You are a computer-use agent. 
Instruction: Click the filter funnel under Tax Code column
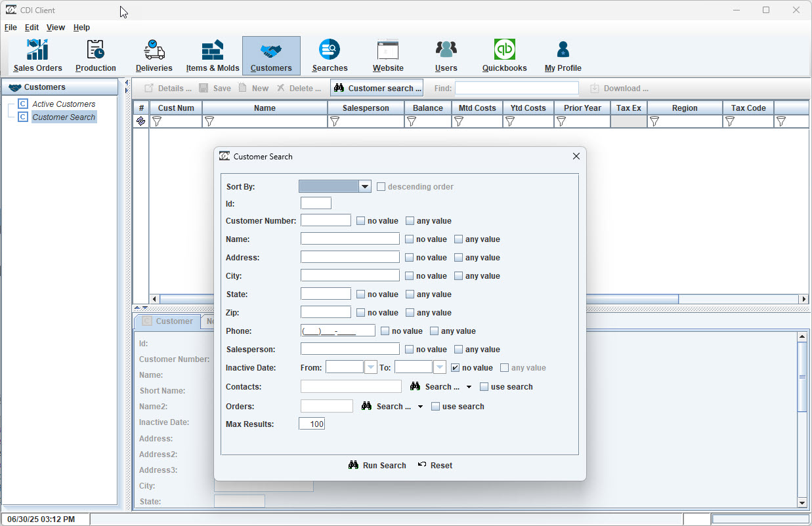tap(730, 121)
